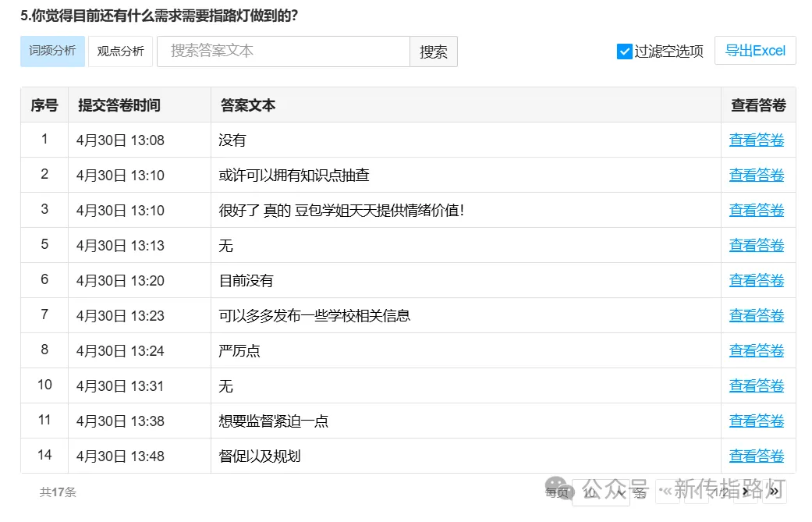Open 查看答卷 for 想要监督紧迫一点 row
This screenshot has height=522, width=812.
point(756,421)
